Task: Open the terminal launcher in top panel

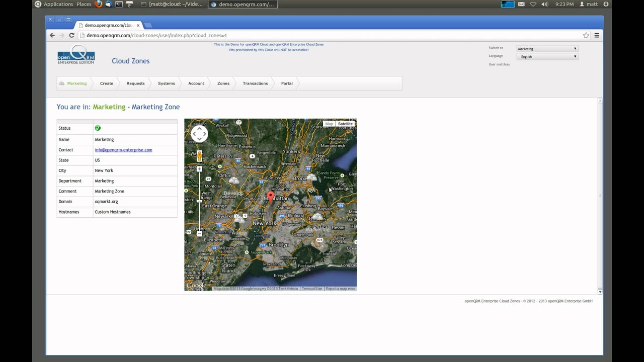Action: (119, 4)
